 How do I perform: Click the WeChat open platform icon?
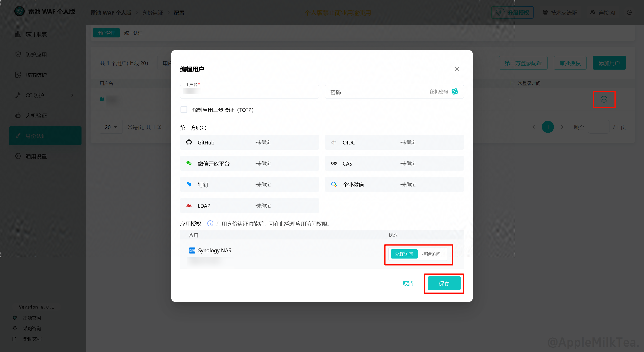coord(189,164)
